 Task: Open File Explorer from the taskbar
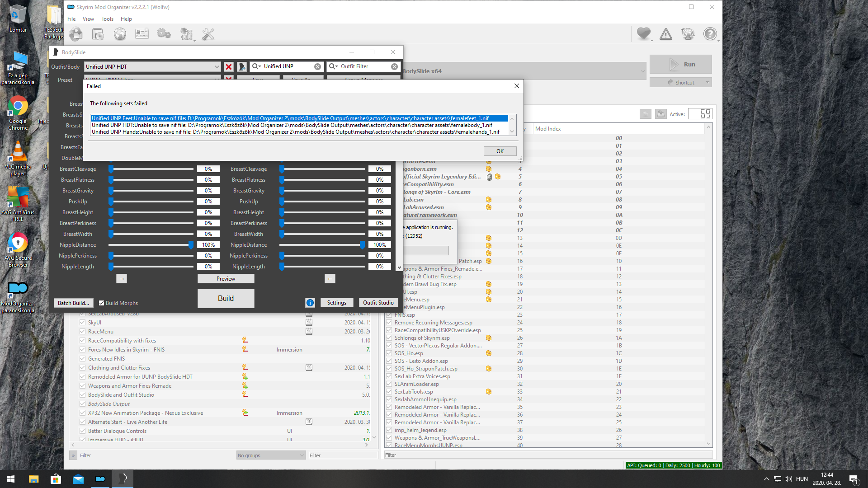(34, 479)
